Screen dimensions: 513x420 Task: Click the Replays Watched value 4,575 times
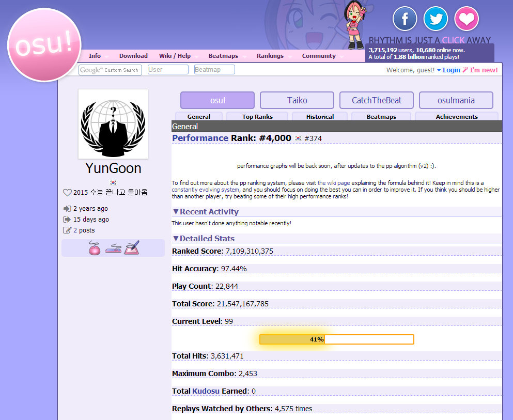coord(293,409)
